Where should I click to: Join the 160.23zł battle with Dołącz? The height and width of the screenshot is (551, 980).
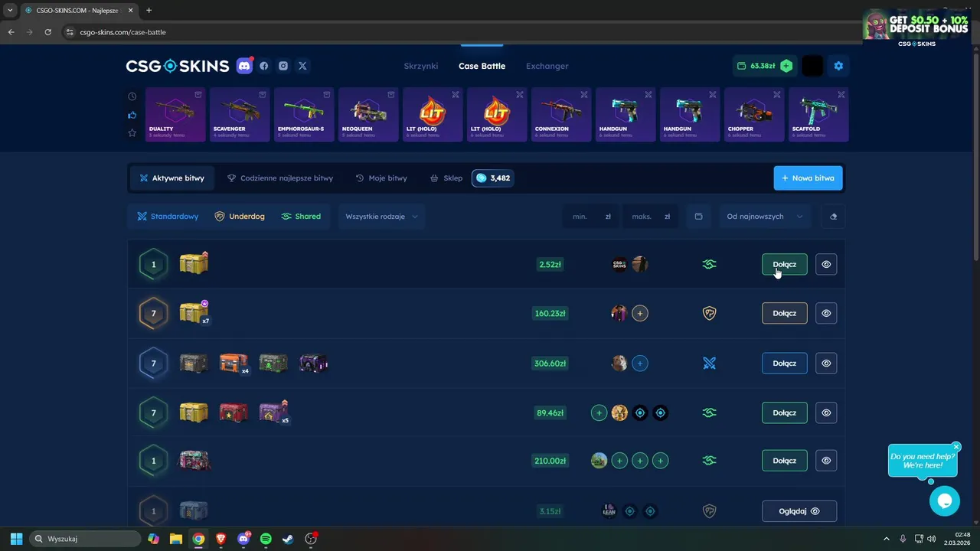[x=785, y=313]
